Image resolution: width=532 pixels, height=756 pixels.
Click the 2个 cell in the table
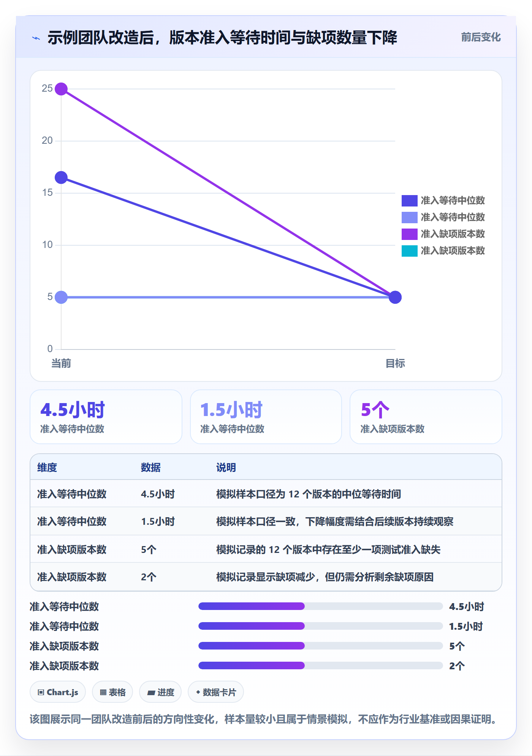point(149,577)
